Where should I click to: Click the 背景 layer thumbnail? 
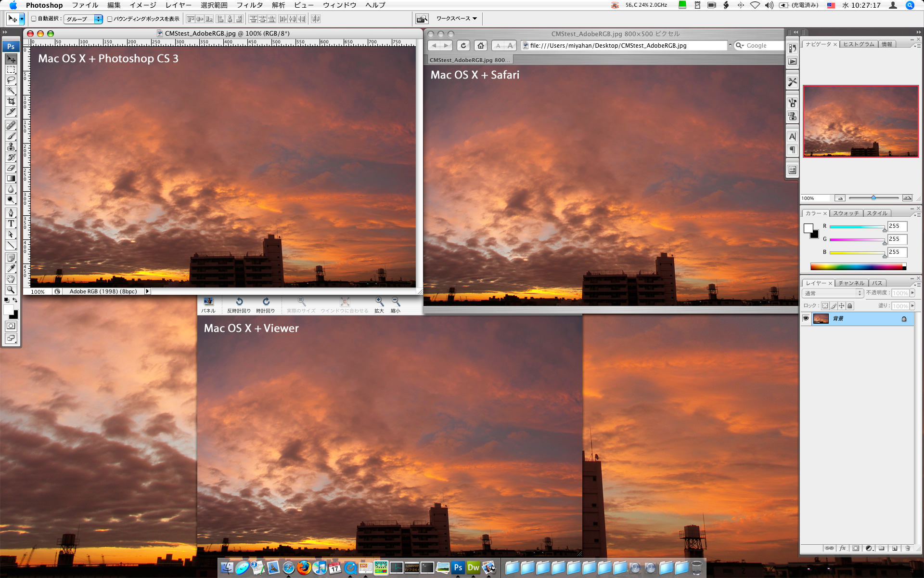pos(820,318)
